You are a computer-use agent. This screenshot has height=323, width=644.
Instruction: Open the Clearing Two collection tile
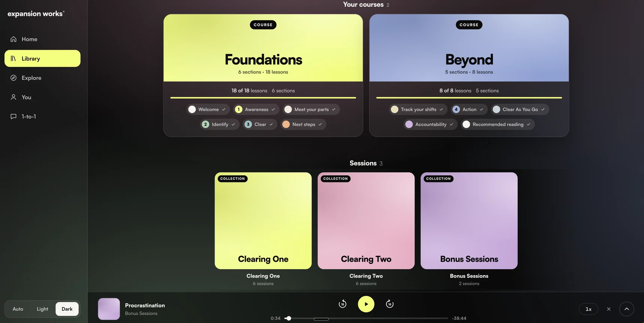click(366, 221)
